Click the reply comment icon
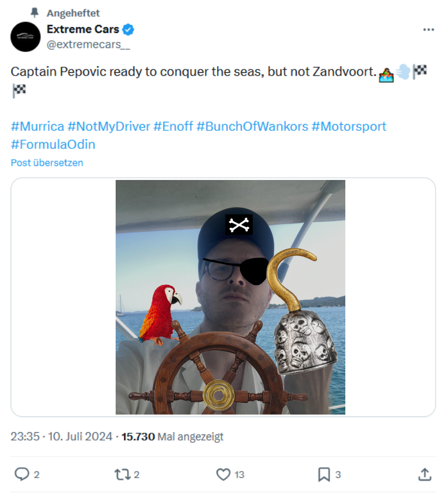This screenshot has width=448, height=496. coord(22,475)
